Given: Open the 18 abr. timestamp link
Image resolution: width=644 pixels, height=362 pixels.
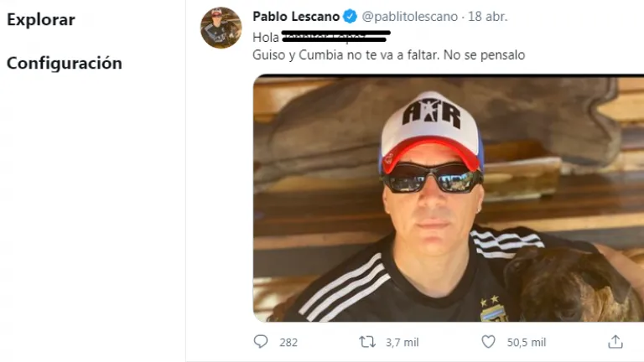Looking at the screenshot, I should coord(487,17).
